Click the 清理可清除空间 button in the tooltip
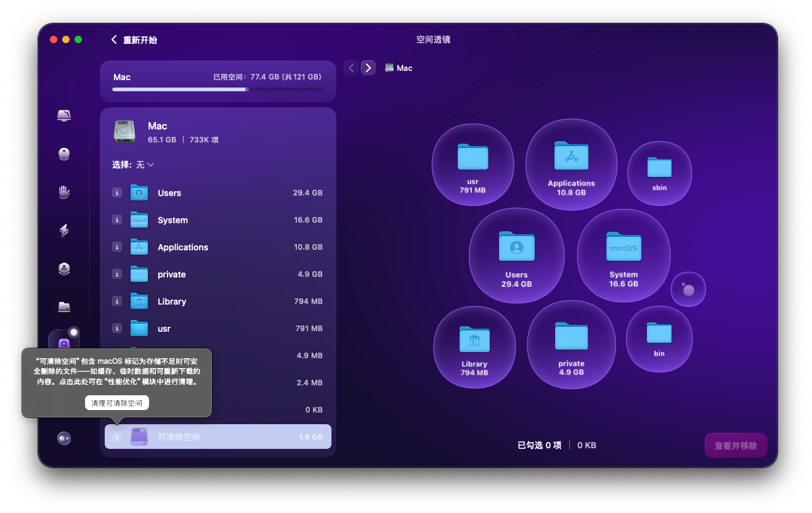The height and width of the screenshot is (513, 812). click(x=117, y=403)
